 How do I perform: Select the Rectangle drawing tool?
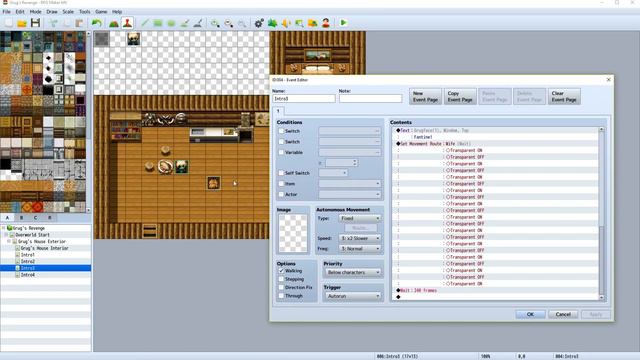point(158,23)
